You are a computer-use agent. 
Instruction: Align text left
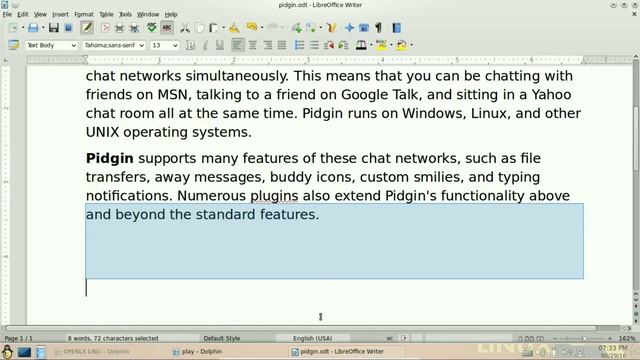(238, 45)
